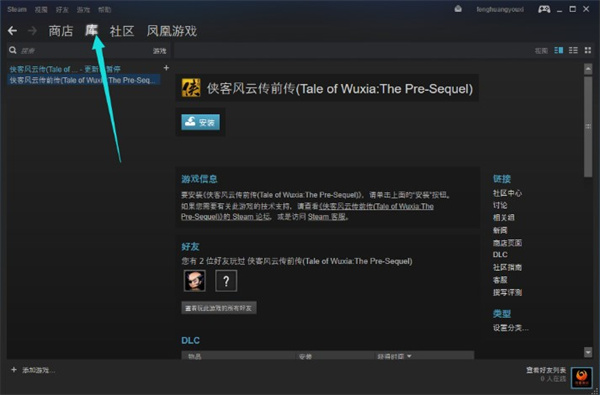
Task: Switch to list view icon
Action: (573, 50)
